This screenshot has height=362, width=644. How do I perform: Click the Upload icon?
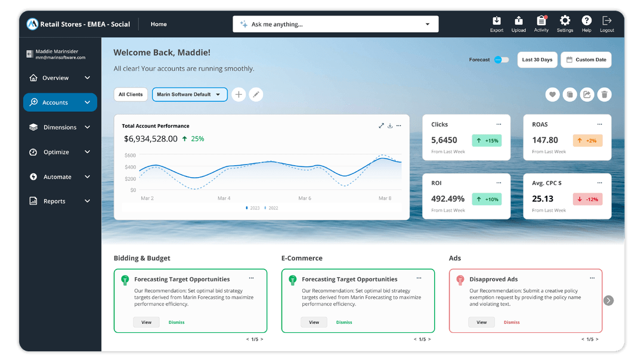click(x=518, y=23)
